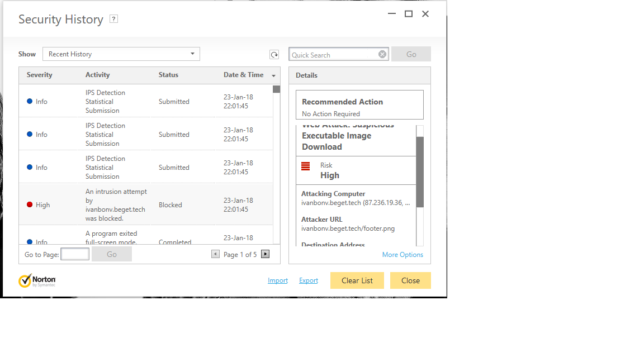Click the Go button next to Go to Page

click(112, 254)
